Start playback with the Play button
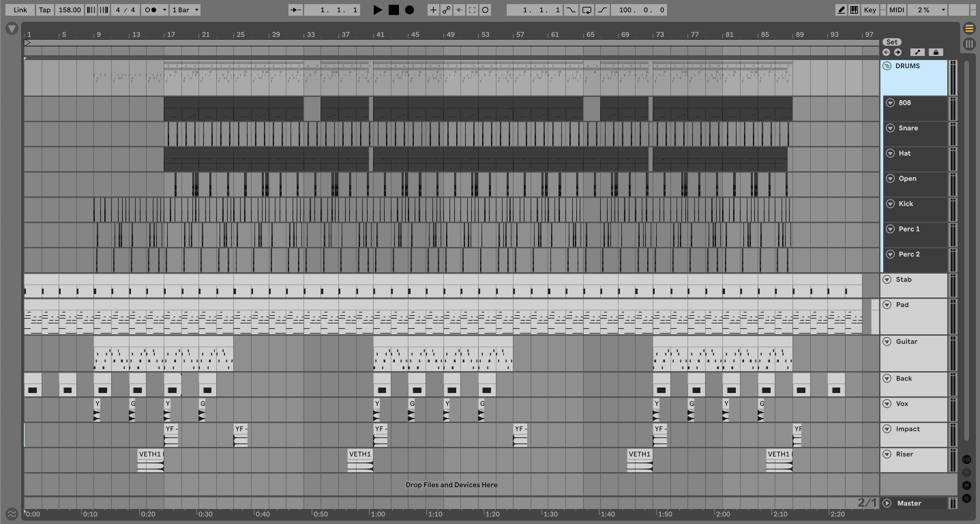980x524 pixels. point(377,10)
